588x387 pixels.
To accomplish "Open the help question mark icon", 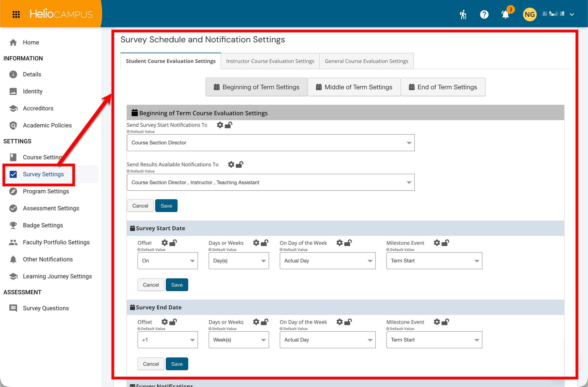I will coord(484,14).
